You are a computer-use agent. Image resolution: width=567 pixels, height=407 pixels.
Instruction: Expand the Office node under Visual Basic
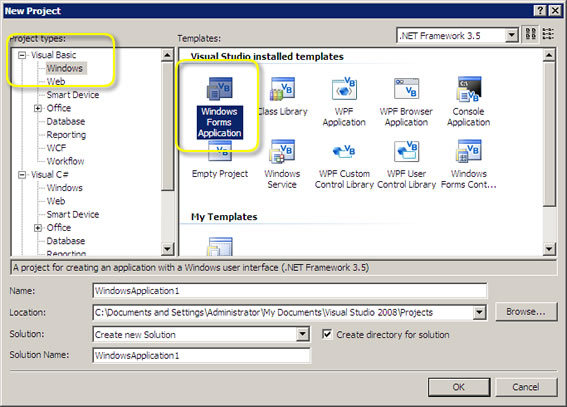pyautogui.click(x=38, y=108)
